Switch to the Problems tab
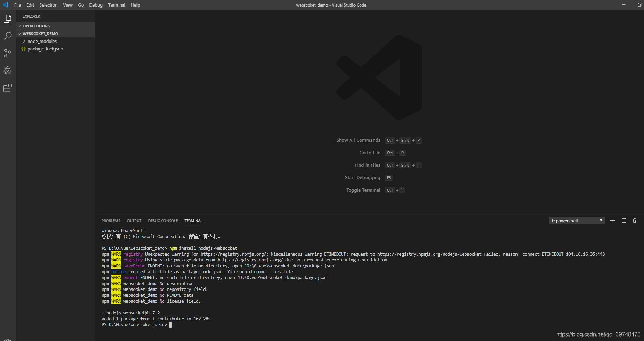644x341 pixels. (111, 221)
